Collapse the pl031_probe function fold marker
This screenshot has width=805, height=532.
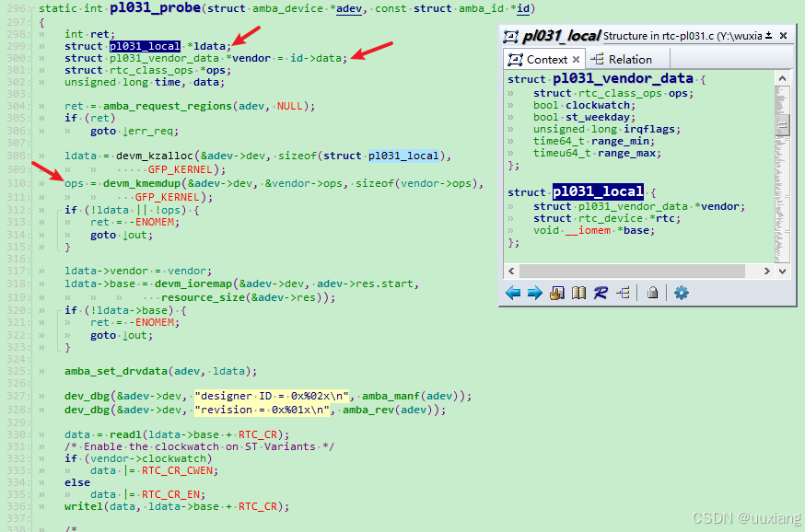34,8
